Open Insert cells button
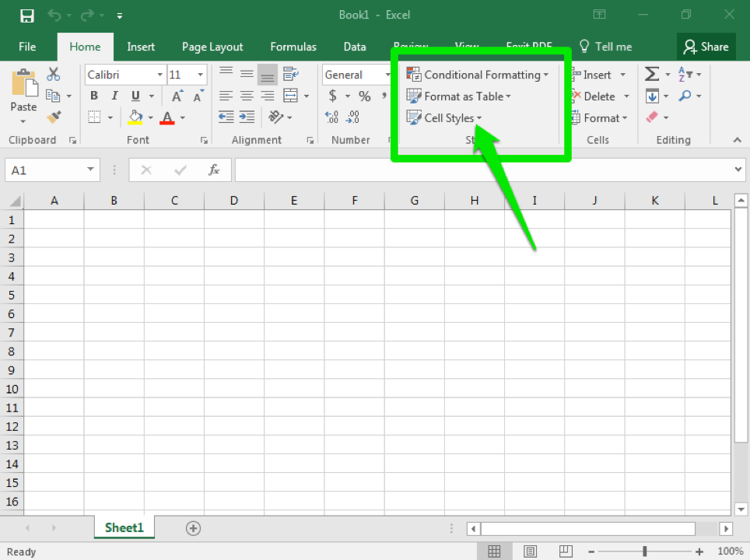Screen dimensions: 750x560 tap(597, 75)
